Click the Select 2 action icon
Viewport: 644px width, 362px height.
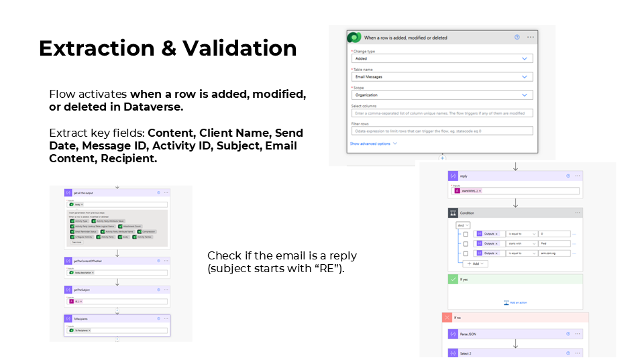pyautogui.click(x=453, y=353)
